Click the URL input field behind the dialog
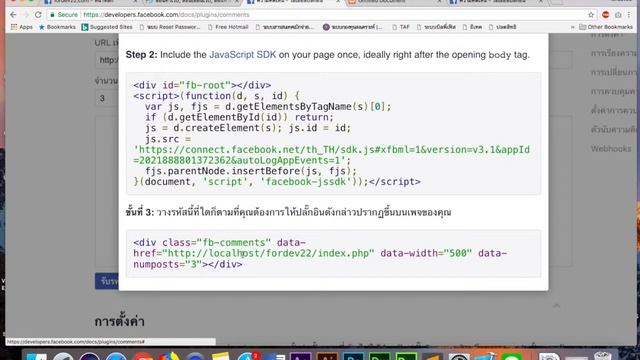The width and height of the screenshot is (640, 360). (x=107, y=60)
